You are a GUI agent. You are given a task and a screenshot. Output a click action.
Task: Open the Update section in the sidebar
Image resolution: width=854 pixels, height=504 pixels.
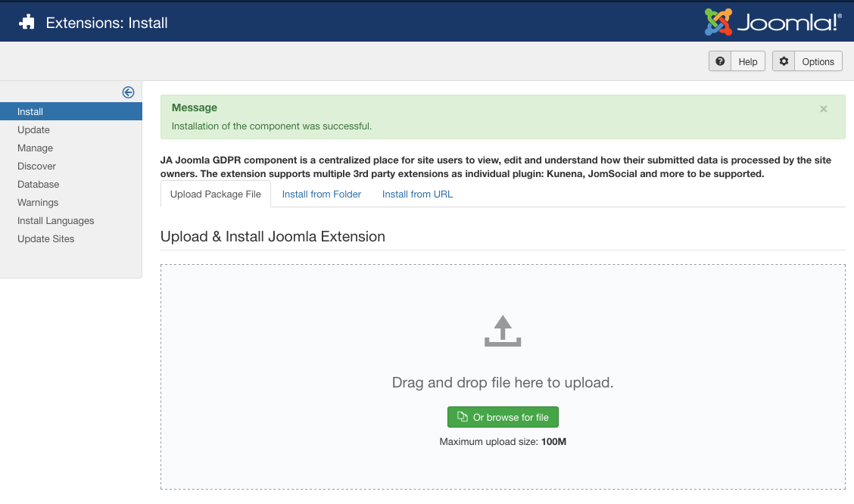[x=33, y=129]
